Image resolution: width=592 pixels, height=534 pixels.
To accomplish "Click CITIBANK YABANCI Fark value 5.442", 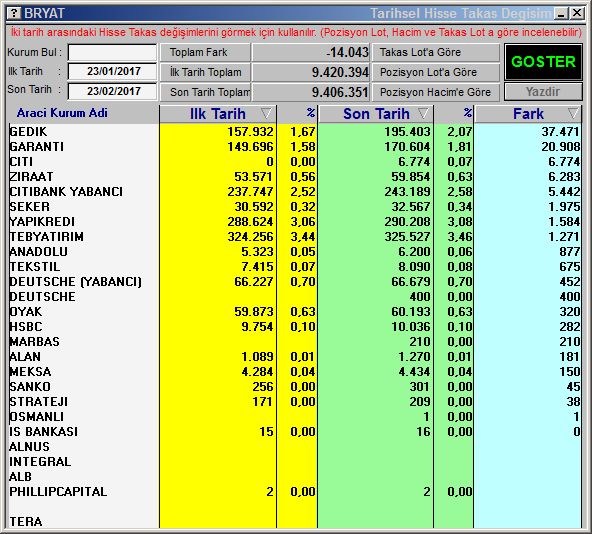I will pos(564,192).
